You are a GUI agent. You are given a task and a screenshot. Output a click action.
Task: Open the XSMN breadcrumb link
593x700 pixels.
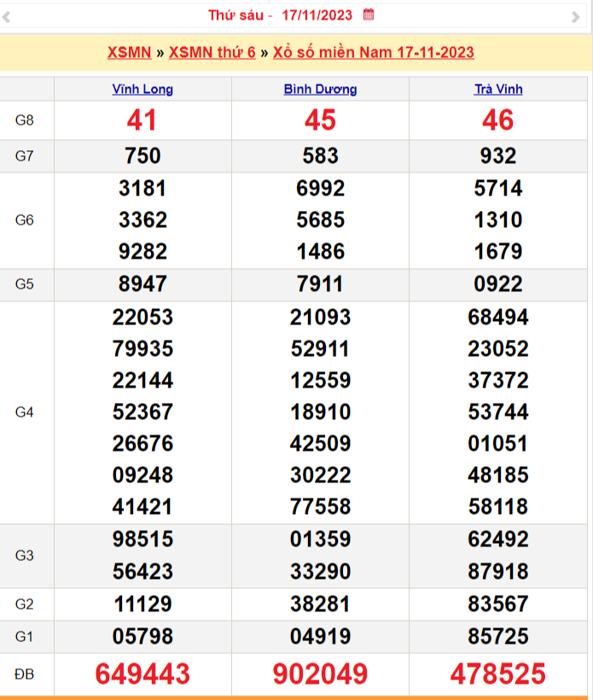(129, 52)
